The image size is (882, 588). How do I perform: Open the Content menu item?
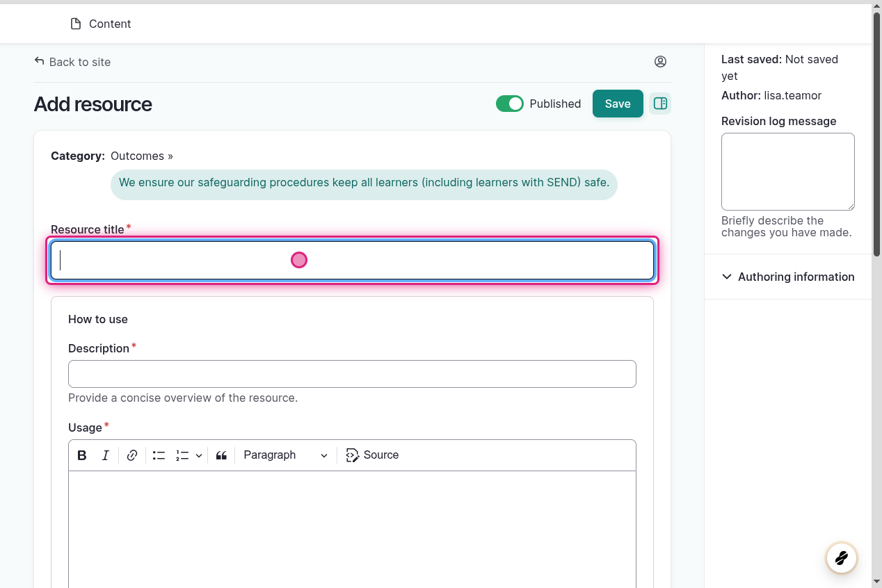click(x=101, y=24)
